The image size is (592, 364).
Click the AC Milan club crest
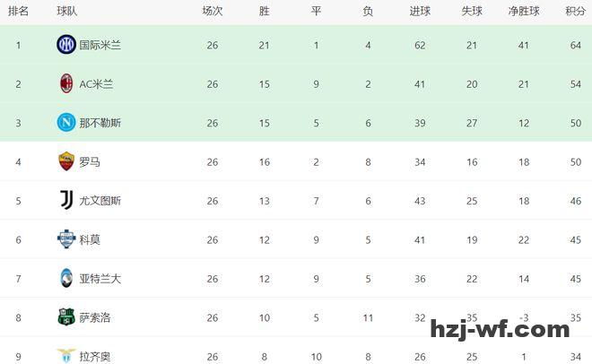(x=65, y=83)
